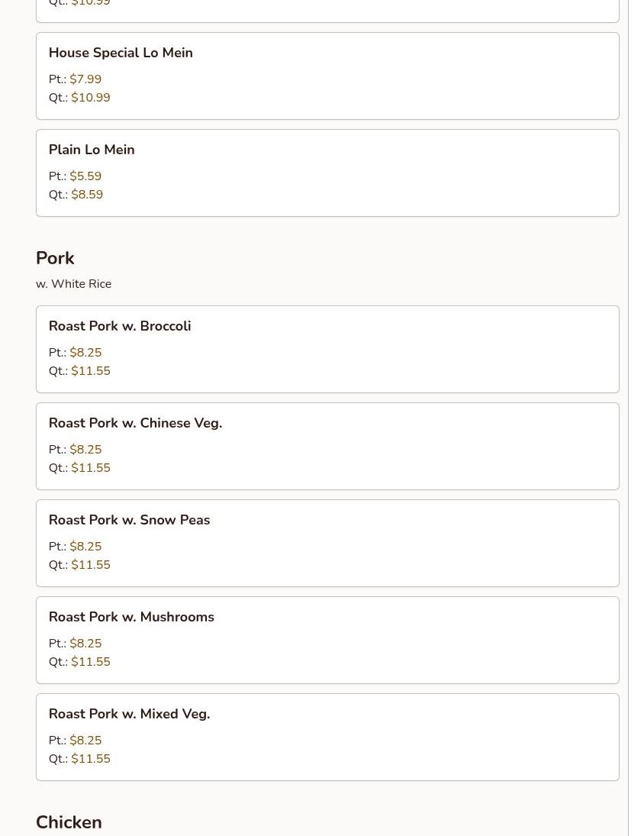This screenshot has width=644, height=836.
Task: Pick quart $11.55 for Roast Pork w. Snow Peas
Action: click(91, 565)
